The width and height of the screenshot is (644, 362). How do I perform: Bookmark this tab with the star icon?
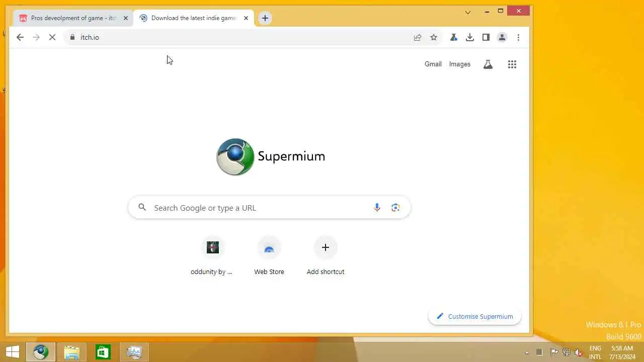pos(434,37)
